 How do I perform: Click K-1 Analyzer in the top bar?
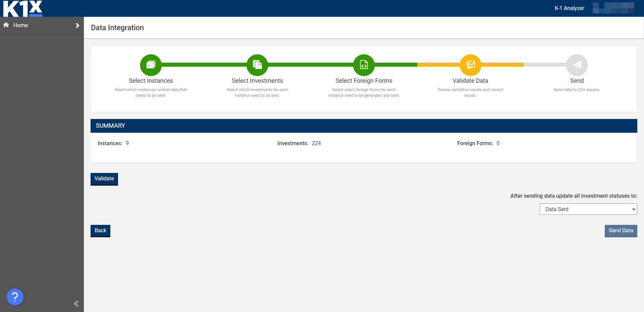569,8
